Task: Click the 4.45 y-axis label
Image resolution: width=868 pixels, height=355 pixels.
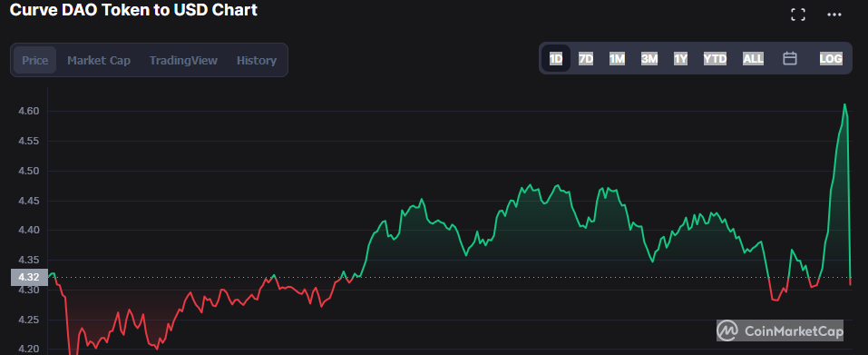Action: coord(29,201)
